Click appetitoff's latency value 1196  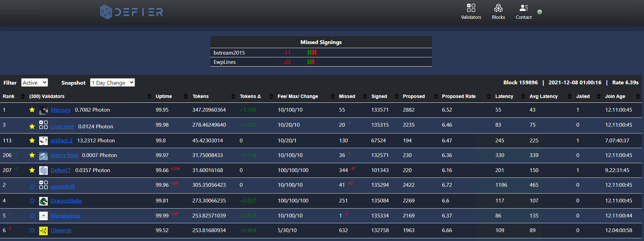[x=501, y=185]
